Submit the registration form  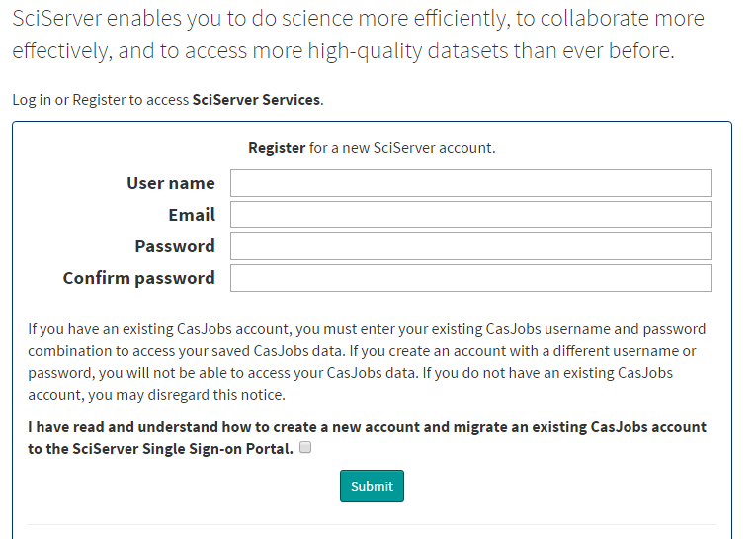click(x=372, y=486)
